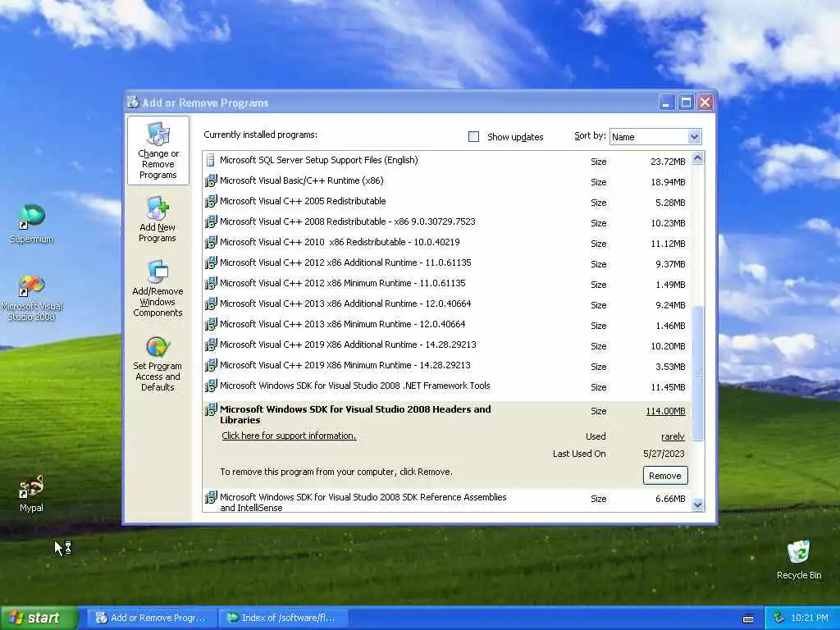
Task: Open Set Program Access and Defaults
Action: pos(157,363)
